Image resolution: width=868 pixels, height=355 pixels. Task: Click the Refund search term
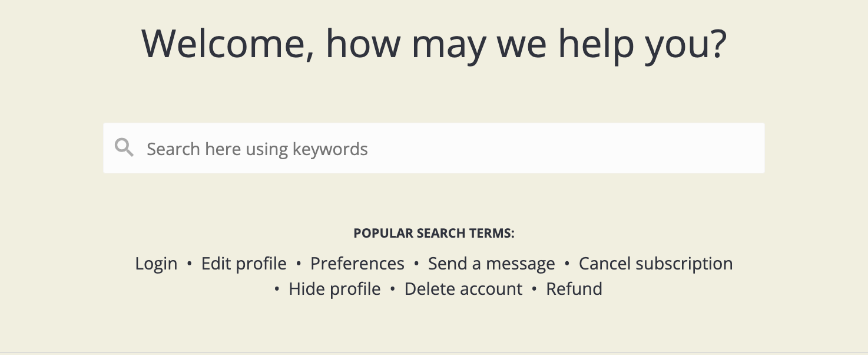click(574, 289)
